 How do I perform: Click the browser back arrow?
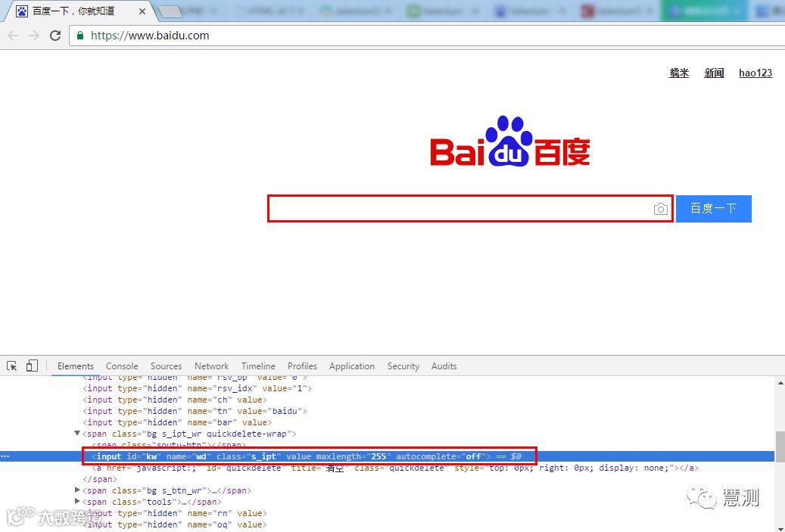(x=13, y=36)
